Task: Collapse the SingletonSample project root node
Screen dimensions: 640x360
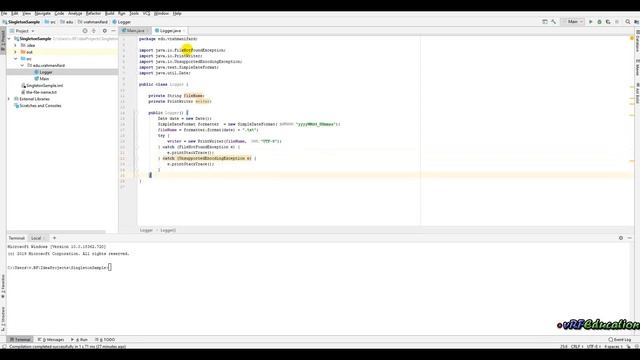Action: [x=9, y=39]
